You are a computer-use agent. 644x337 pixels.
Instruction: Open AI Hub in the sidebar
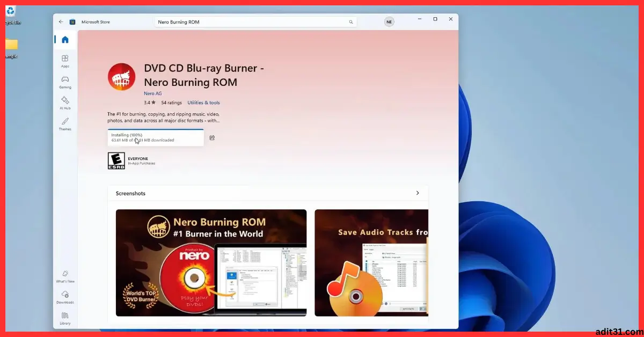coord(65,103)
